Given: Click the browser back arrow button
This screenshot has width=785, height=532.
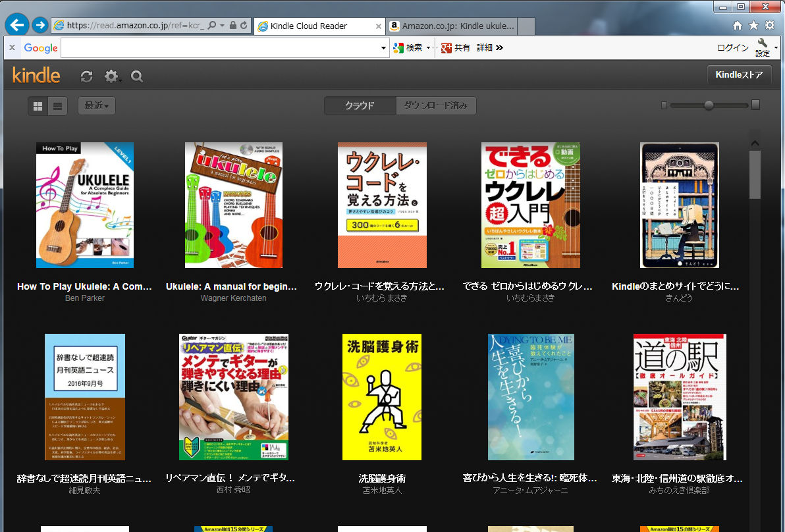Looking at the screenshot, I should [x=17, y=24].
